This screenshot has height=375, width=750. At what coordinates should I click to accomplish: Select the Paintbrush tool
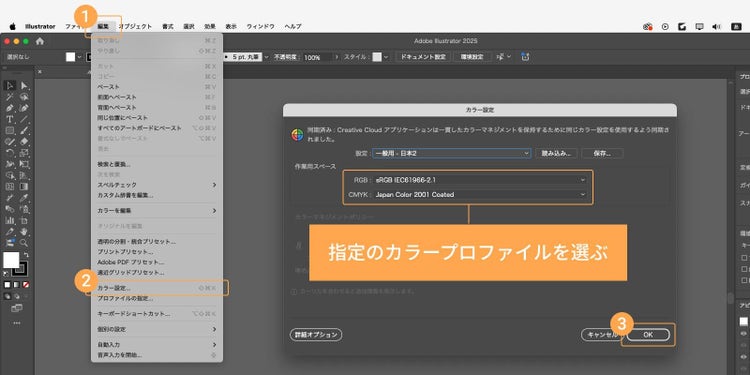point(24,130)
